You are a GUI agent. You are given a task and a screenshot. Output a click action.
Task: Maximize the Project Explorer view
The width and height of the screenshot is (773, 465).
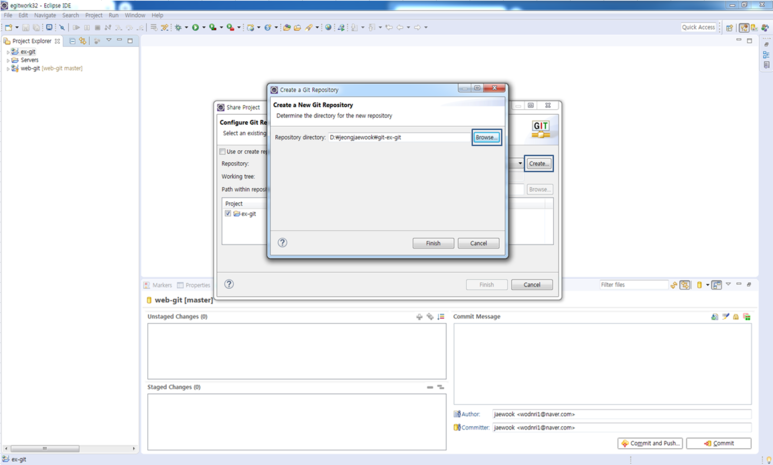point(130,40)
